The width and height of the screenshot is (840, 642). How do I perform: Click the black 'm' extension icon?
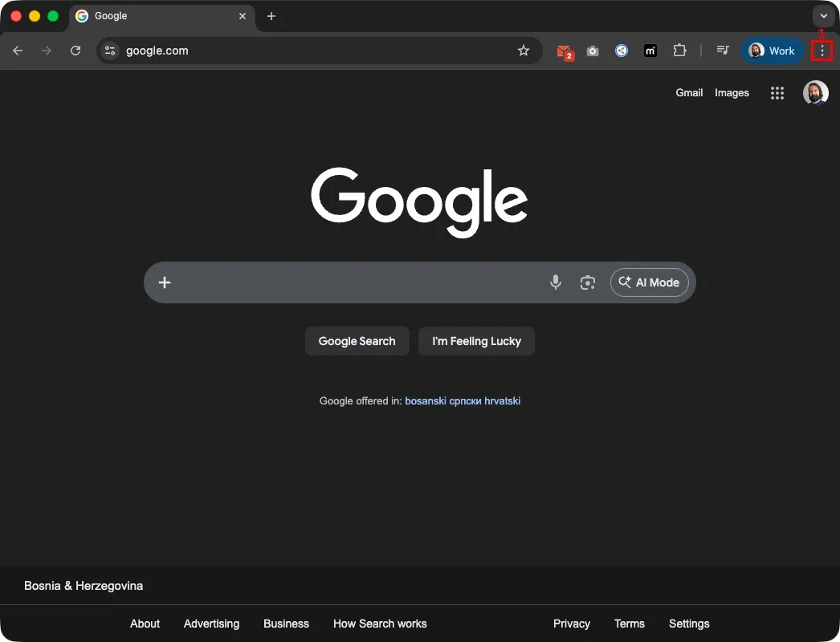click(x=650, y=51)
